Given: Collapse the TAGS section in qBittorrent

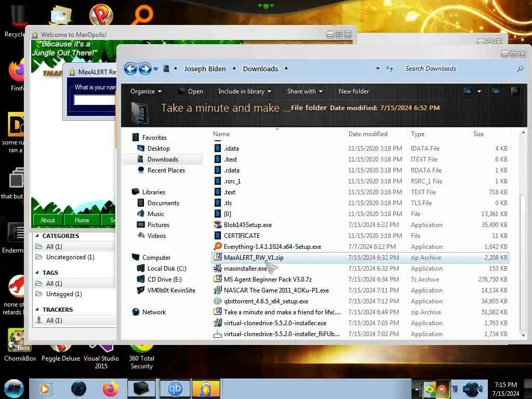Looking at the screenshot, I should pyautogui.click(x=37, y=272).
